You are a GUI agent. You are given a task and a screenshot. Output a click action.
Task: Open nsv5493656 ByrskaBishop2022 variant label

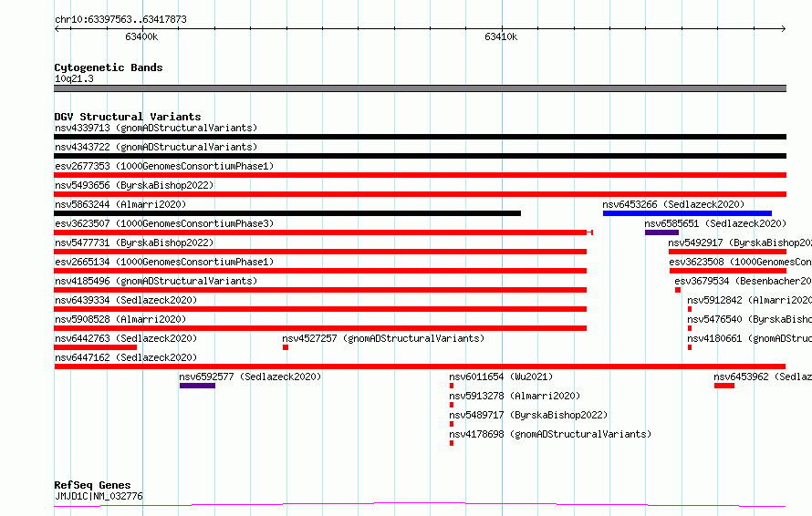(x=134, y=185)
